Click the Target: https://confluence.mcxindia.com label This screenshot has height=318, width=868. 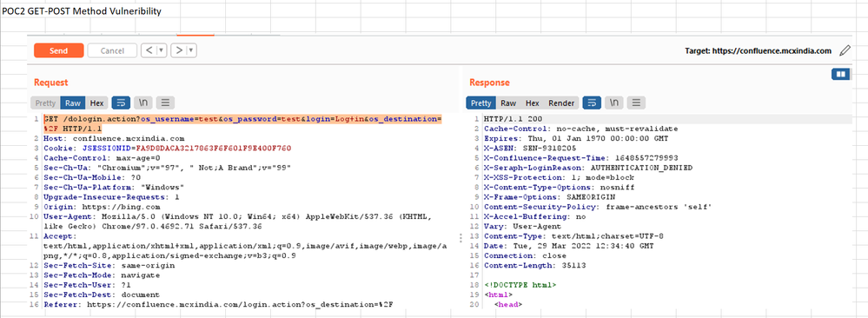(758, 51)
